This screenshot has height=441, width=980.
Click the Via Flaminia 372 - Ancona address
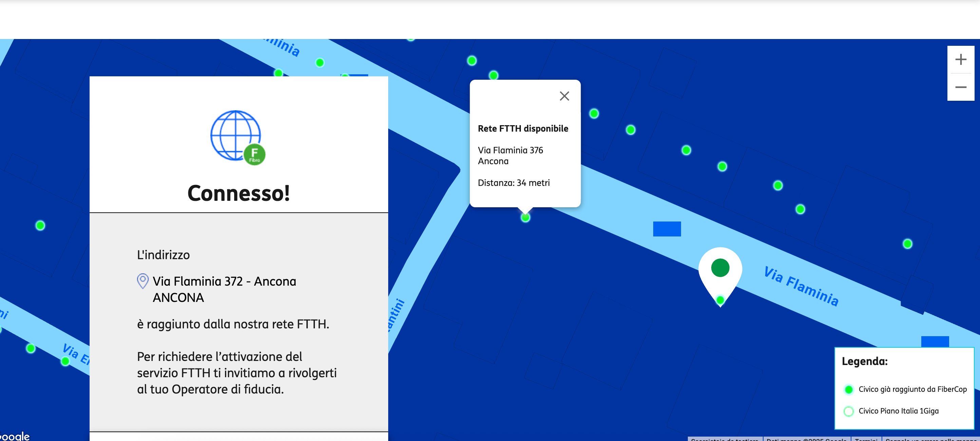[224, 281]
